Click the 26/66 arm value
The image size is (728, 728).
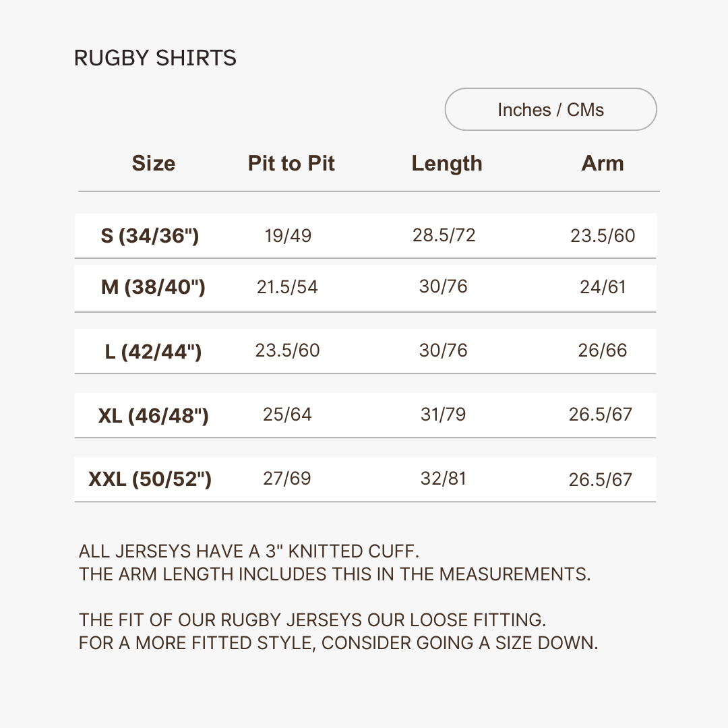click(602, 351)
